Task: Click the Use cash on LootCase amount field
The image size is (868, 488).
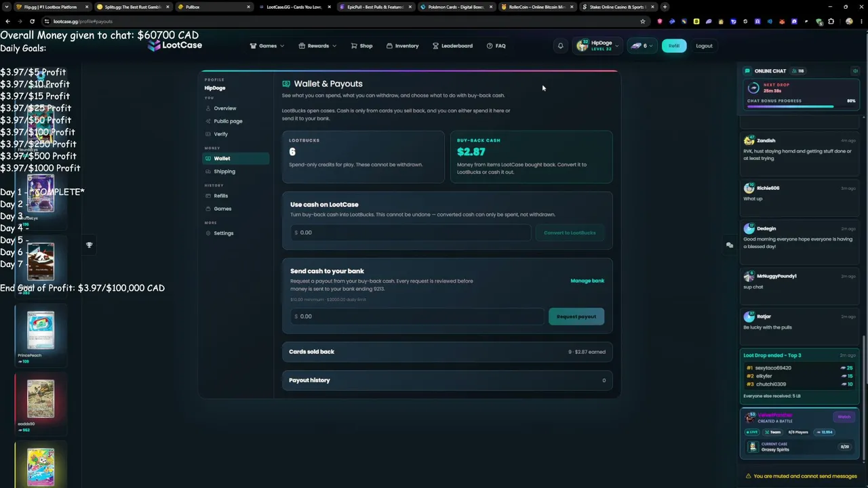Action: pyautogui.click(x=410, y=232)
